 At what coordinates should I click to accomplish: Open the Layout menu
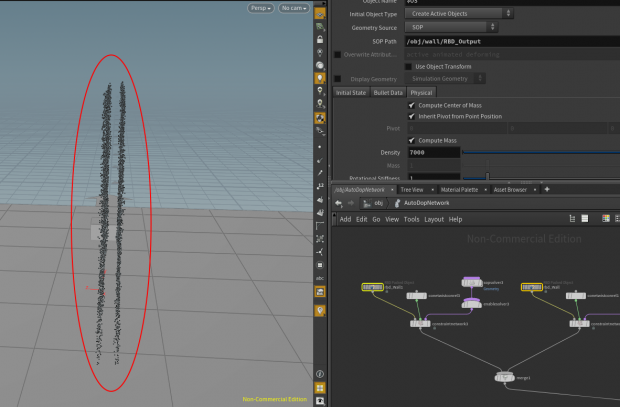coord(434,219)
